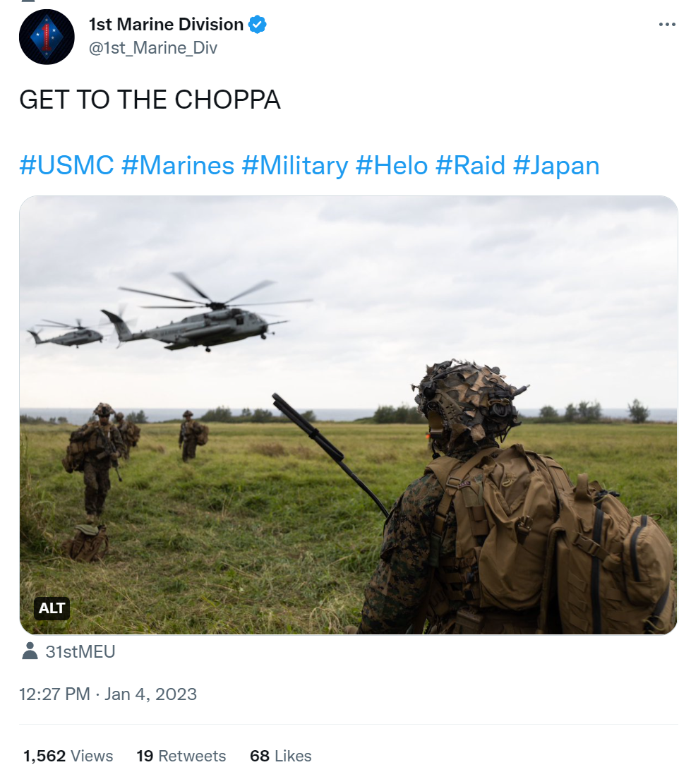Click the blue verified badge icon
Image resolution: width=691 pixels, height=784 pixels.
click(x=258, y=24)
